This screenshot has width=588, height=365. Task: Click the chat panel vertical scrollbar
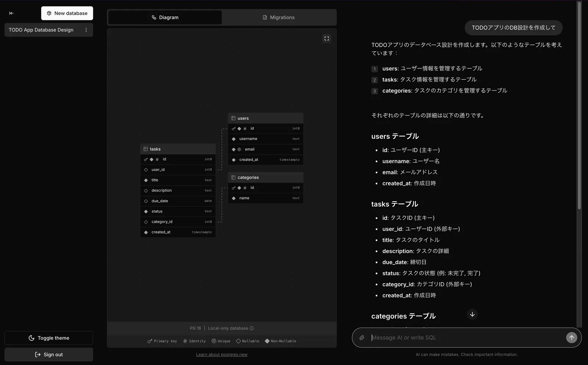pos(579,106)
